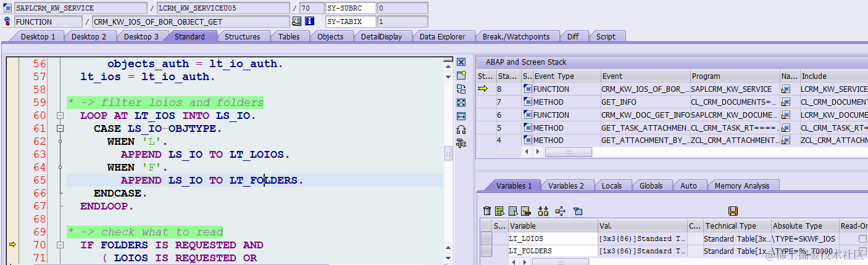Viewport: 868px width, 265px height.
Task: Click the SY-TABIX field name box
Action: click(351, 22)
